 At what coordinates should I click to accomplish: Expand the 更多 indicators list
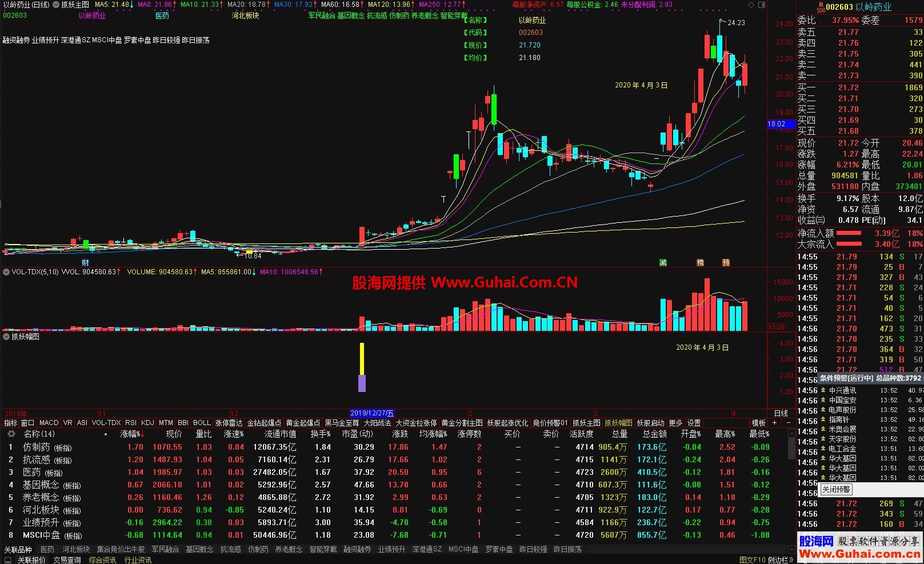click(x=675, y=423)
